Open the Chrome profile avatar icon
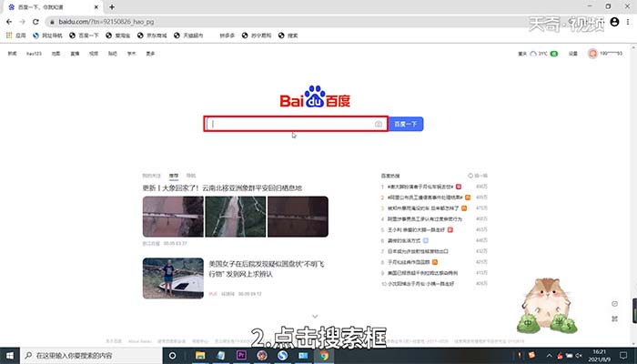Viewport: 637px width, 364px height. tap(614, 22)
